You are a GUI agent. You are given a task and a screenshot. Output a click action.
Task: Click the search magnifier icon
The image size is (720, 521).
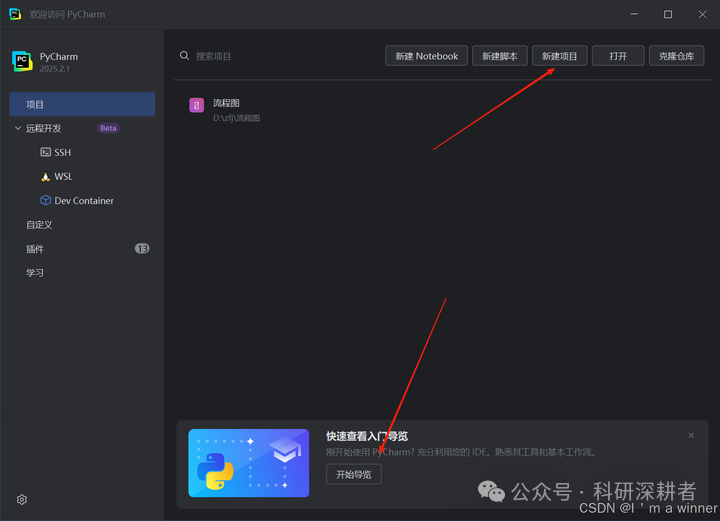click(x=184, y=56)
